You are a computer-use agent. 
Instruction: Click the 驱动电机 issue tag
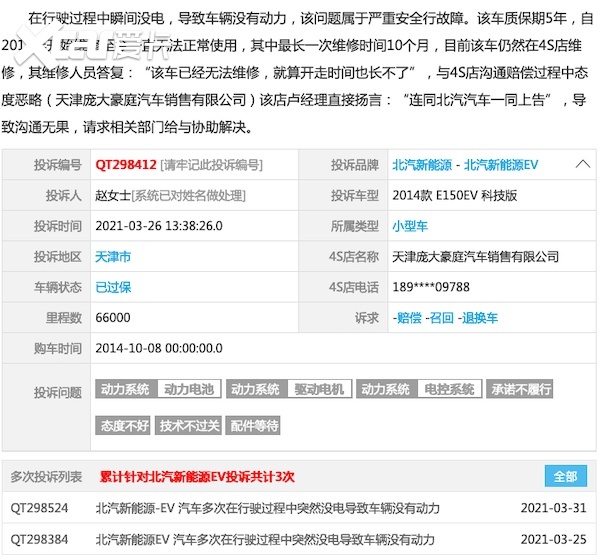click(320, 389)
